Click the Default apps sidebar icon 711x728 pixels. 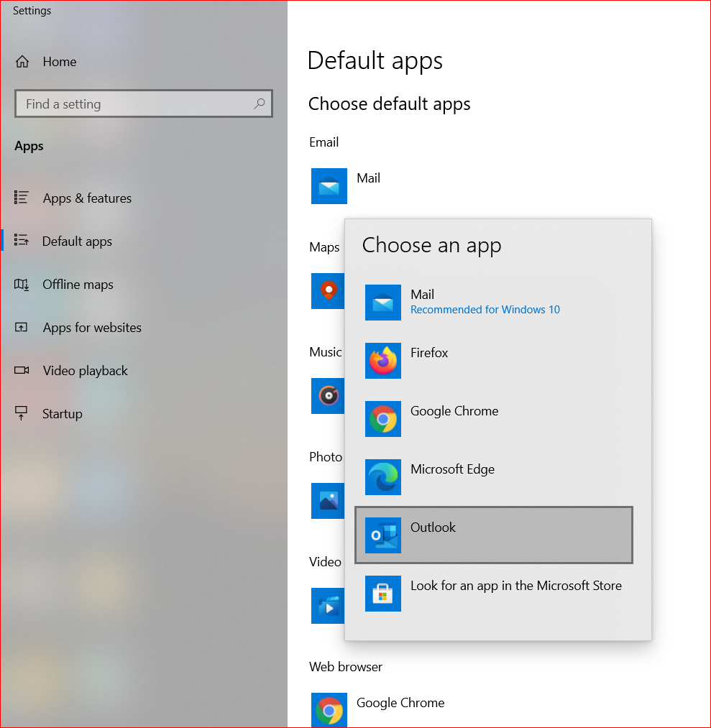22,240
